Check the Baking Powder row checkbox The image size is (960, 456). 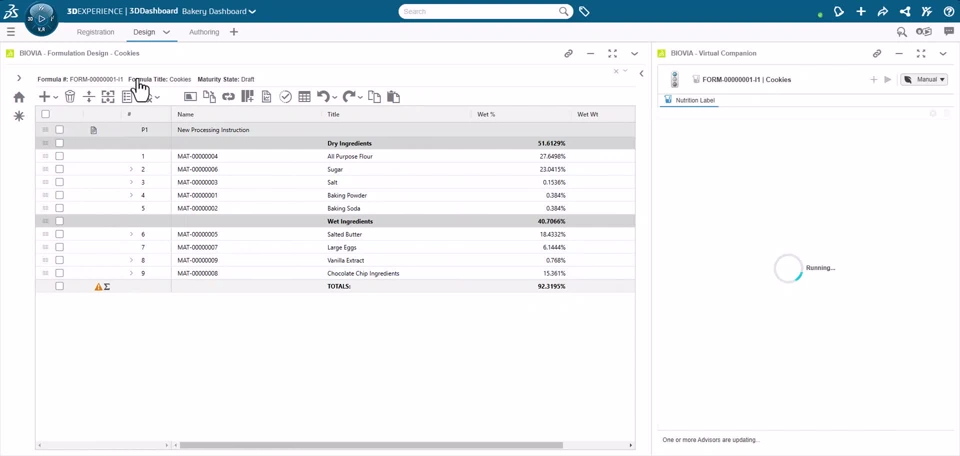coord(59,195)
